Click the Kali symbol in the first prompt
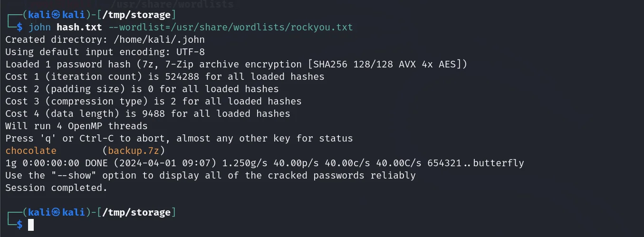This screenshot has height=237, width=644. (57, 15)
